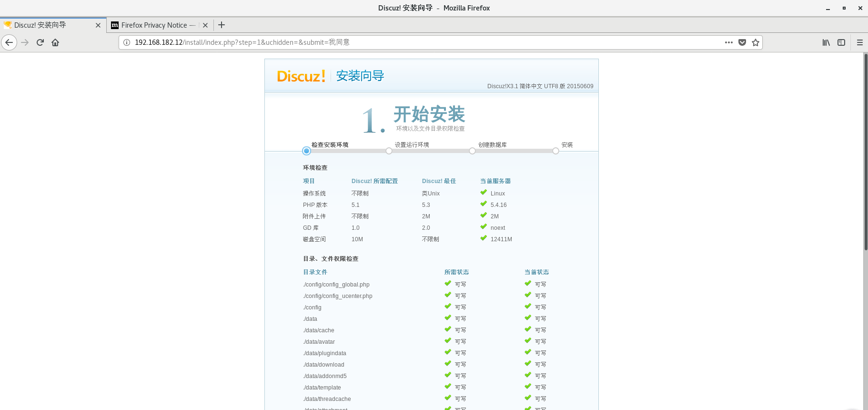Click the 附件上传 row label

click(x=314, y=216)
